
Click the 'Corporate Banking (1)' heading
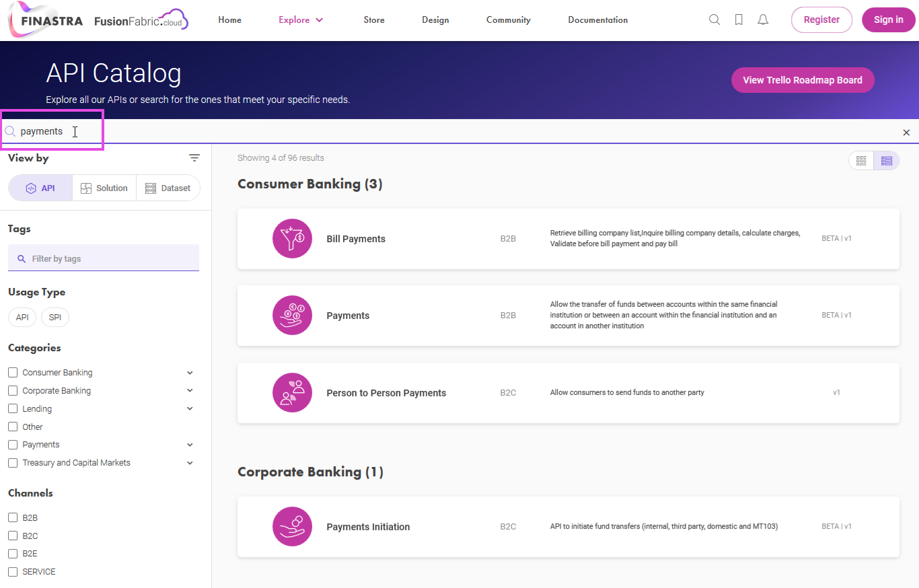point(311,472)
